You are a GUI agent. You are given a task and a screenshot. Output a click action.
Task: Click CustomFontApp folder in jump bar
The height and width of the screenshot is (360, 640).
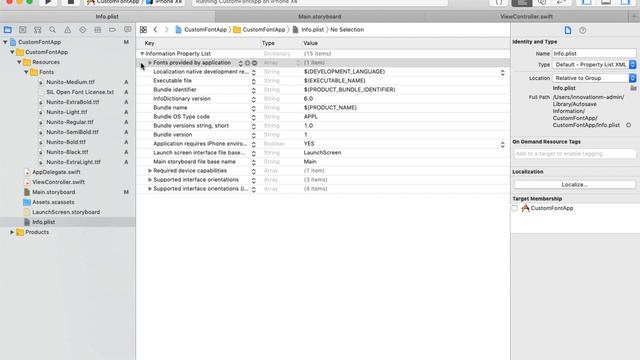tap(259, 30)
